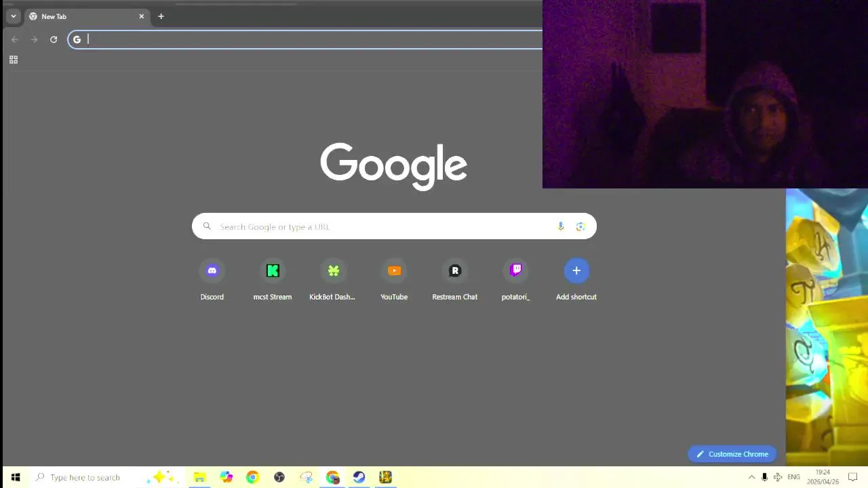Click the Google logo
Viewport: 868px width, 488px height.
[394, 165]
